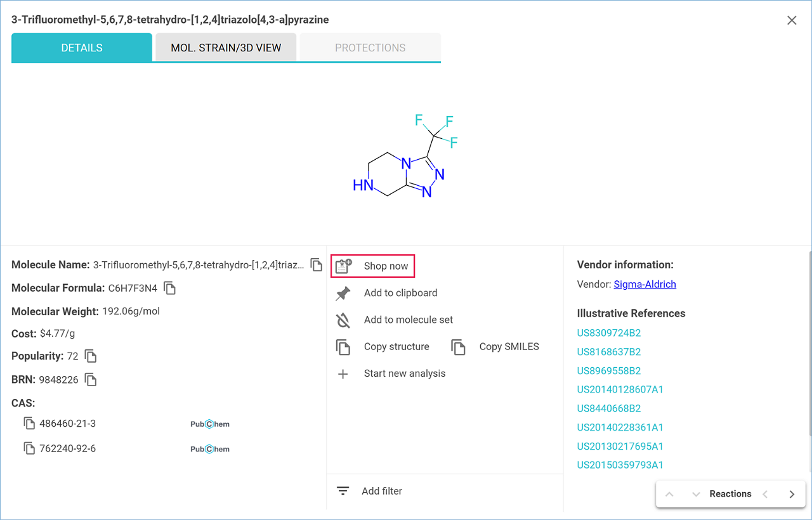
Task: Copy the popularity value 72
Action: [x=91, y=356]
